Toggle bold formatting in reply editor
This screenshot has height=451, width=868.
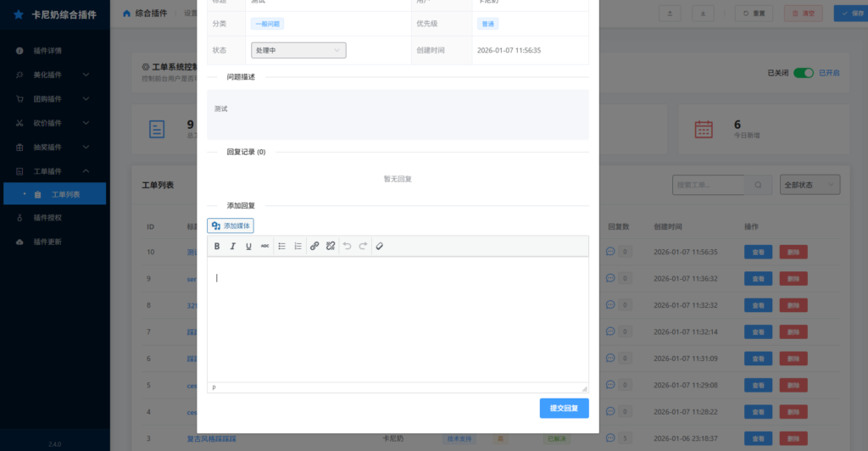[x=217, y=246]
